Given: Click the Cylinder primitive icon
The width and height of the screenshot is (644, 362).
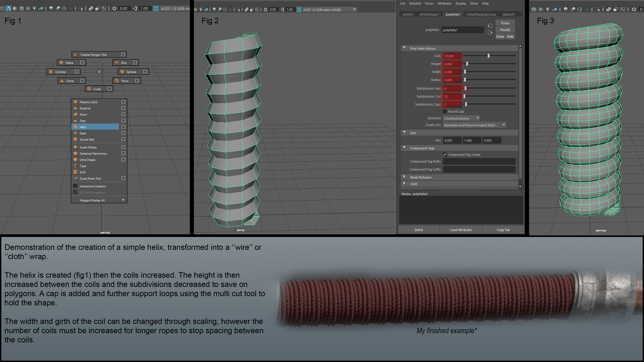Looking at the screenshot, I should pos(51,72).
